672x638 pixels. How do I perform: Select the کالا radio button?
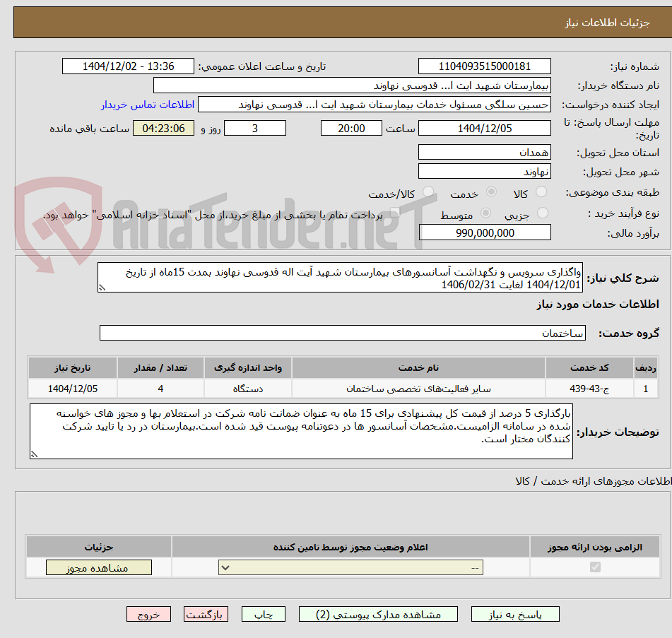pos(542,192)
